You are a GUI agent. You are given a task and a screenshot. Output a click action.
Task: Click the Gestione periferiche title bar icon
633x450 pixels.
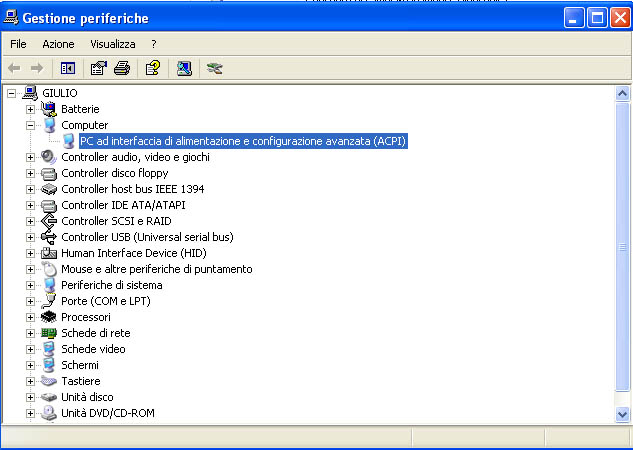pos(11,17)
